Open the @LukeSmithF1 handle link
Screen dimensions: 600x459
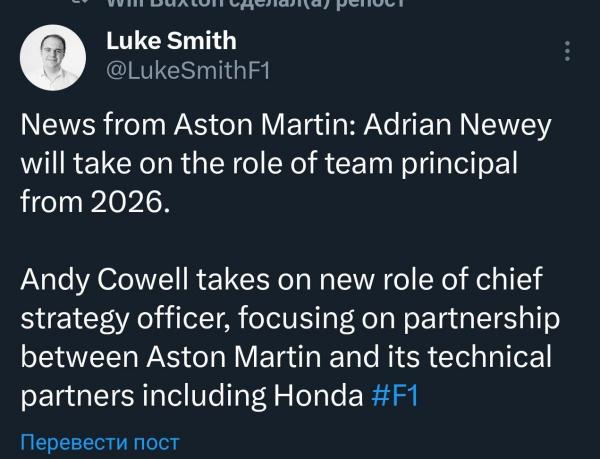pos(187,70)
